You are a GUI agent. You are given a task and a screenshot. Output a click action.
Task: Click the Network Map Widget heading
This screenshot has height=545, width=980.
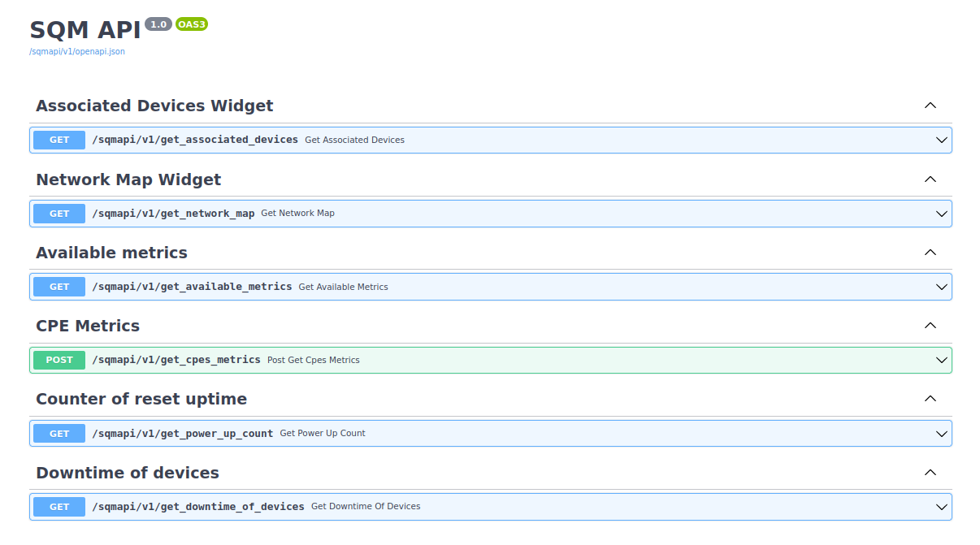pos(128,180)
